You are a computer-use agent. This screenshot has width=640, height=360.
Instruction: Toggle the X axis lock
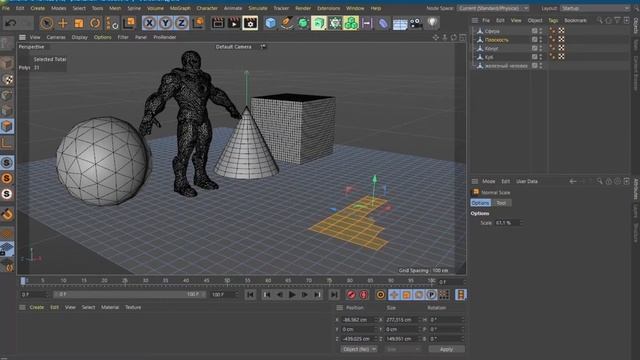tap(149, 23)
